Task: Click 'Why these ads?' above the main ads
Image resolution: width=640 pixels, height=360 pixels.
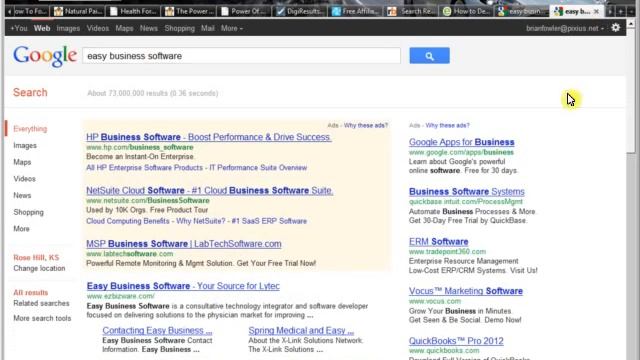Action: point(366,125)
